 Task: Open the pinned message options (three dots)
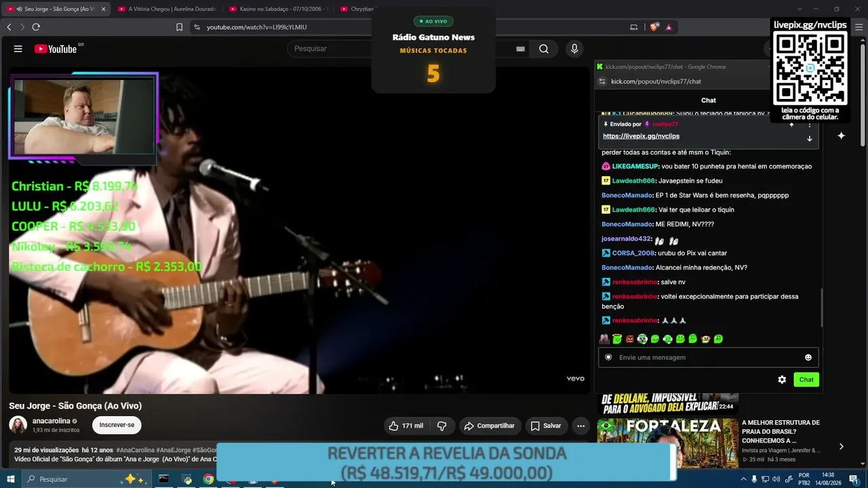point(809,125)
